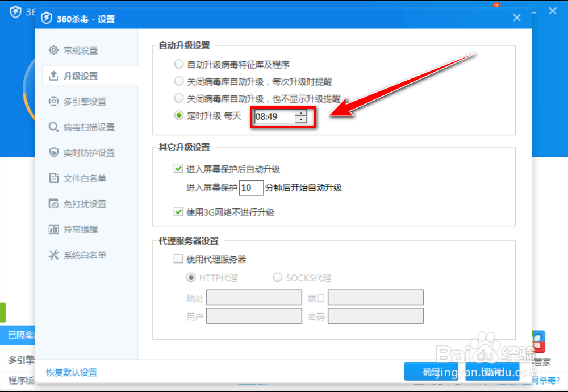The image size is (568, 392).
Task: Click the shield logo in the main window behind
Action: coord(15,11)
